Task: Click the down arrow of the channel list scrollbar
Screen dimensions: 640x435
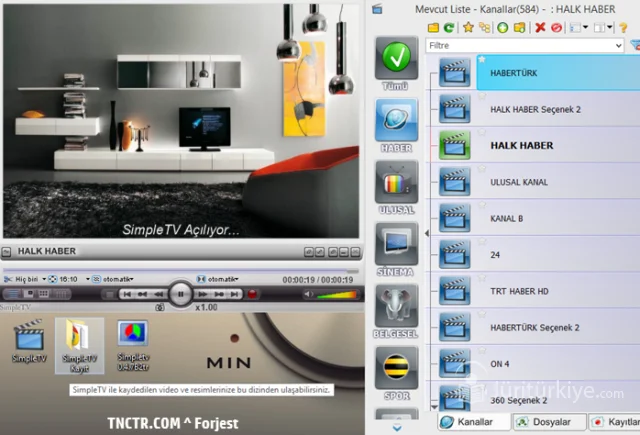Action: (434, 407)
